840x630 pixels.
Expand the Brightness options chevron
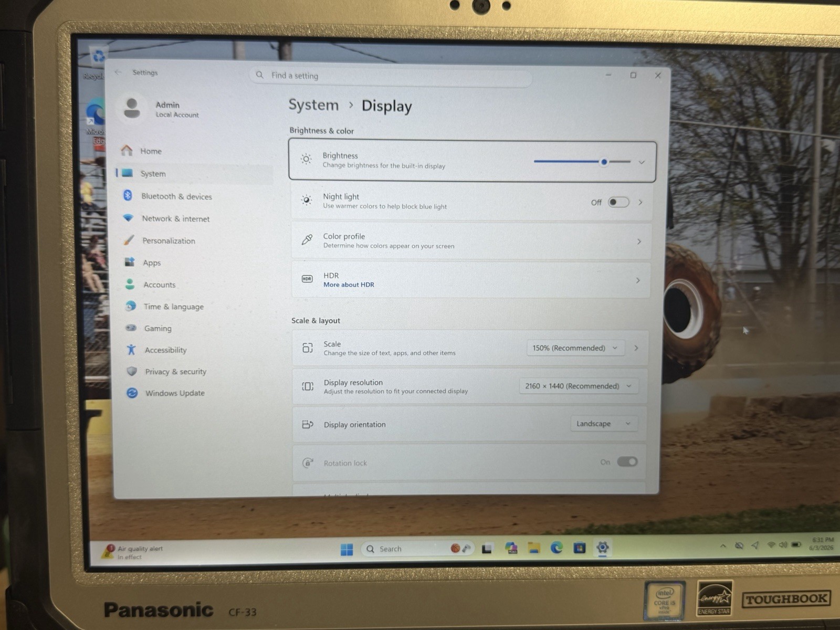642,162
